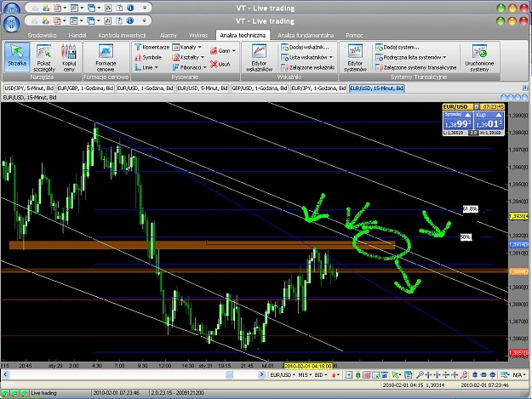Viewport: 532px width, 399px height.
Task: Click the D button in quote panel
Action: tap(477, 107)
